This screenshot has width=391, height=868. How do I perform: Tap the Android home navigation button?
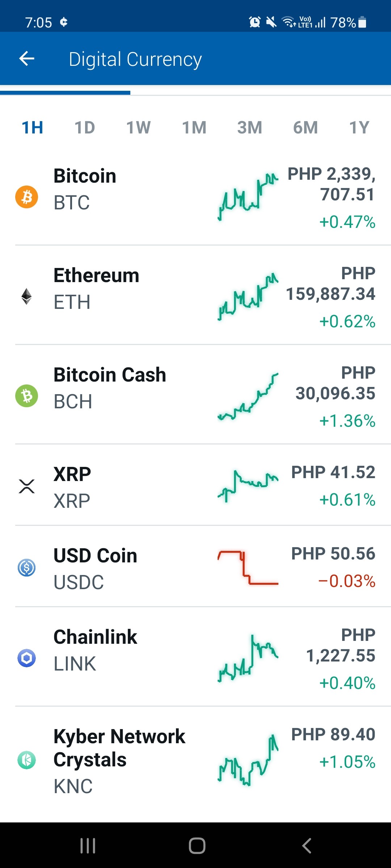[x=197, y=846]
